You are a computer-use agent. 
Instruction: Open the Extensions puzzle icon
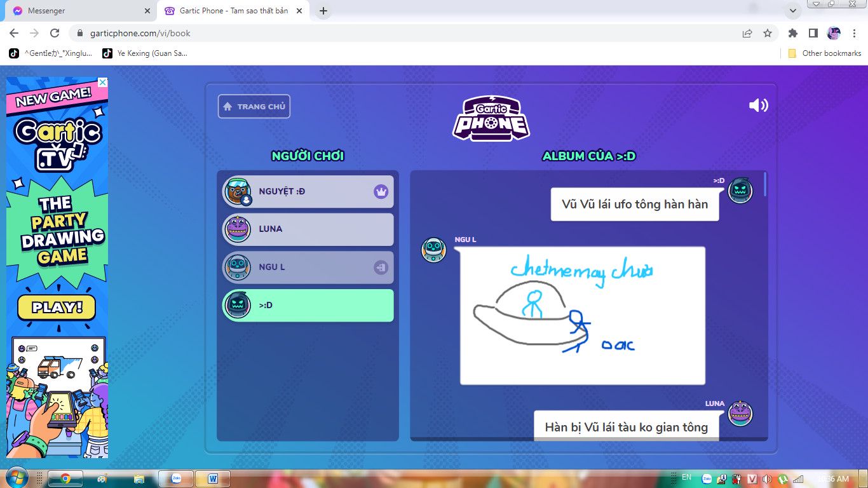(x=792, y=33)
